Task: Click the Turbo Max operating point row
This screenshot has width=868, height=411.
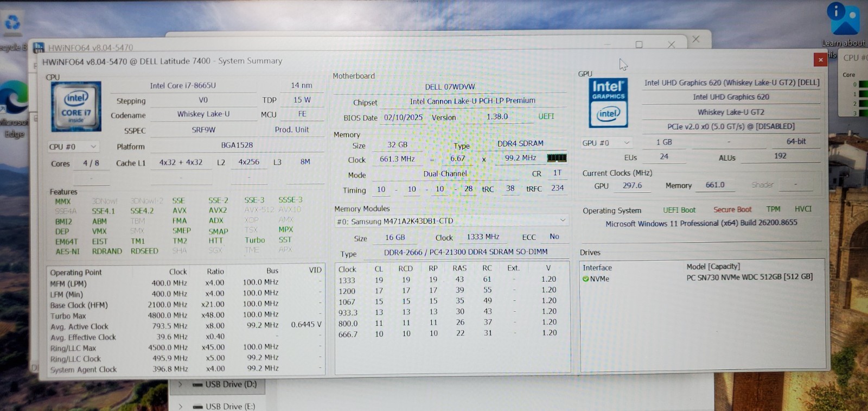Action: [x=186, y=315]
